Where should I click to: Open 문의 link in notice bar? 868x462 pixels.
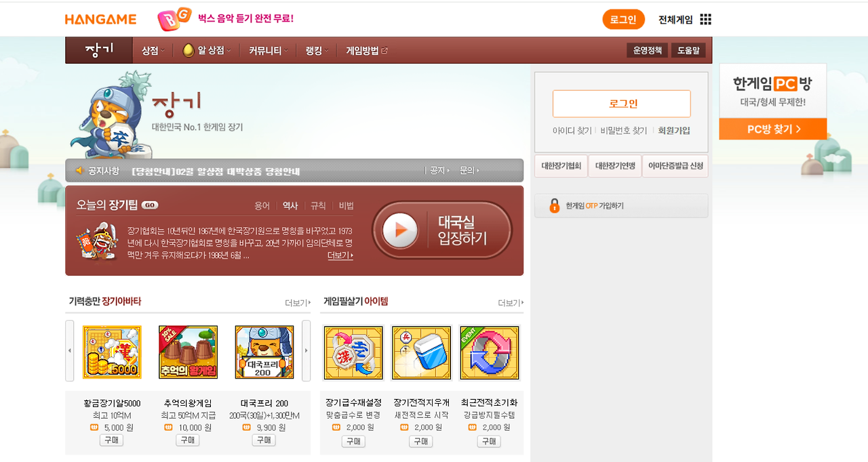click(469, 170)
